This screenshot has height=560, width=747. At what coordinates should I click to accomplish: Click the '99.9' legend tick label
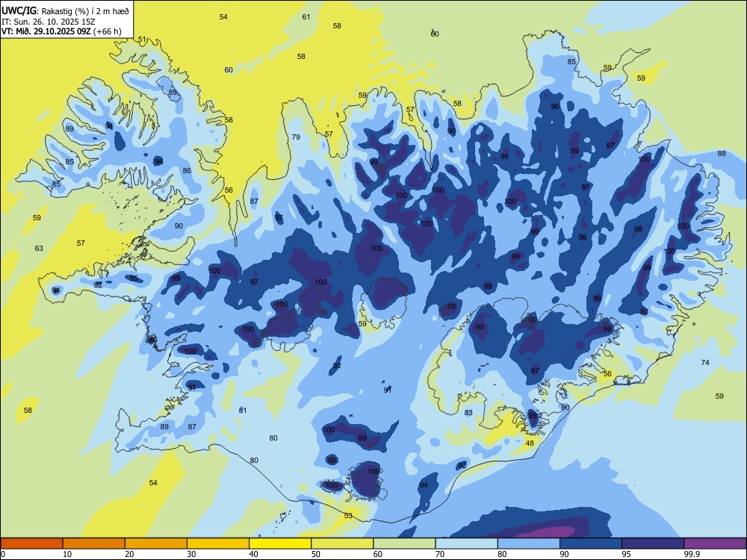click(x=691, y=554)
